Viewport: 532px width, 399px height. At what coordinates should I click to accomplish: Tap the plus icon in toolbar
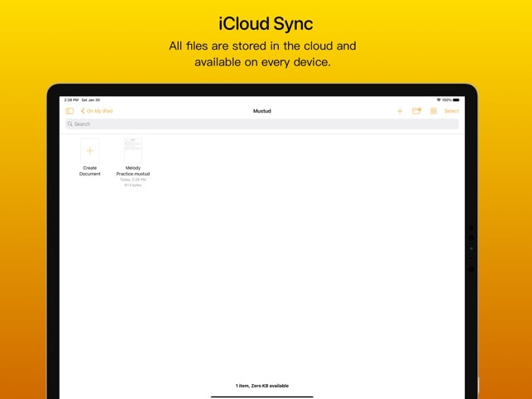click(x=400, y=111)
